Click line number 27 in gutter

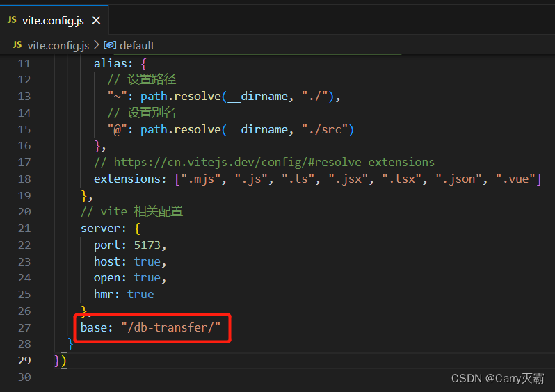coord(24,328)
